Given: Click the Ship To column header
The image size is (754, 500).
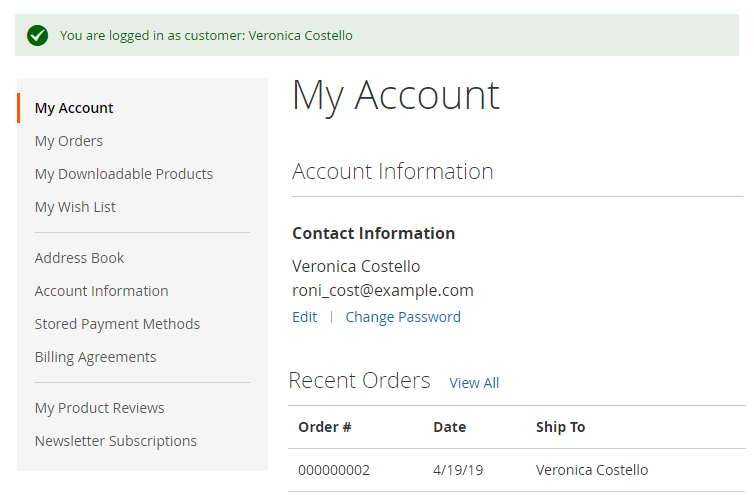Looking at the screenshot, I should 561,427.
